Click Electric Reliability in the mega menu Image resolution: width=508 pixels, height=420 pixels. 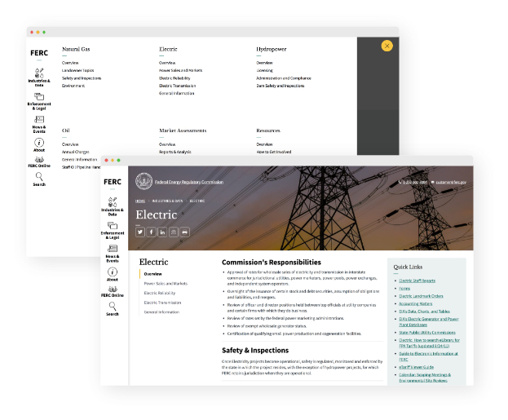point(174,78)
